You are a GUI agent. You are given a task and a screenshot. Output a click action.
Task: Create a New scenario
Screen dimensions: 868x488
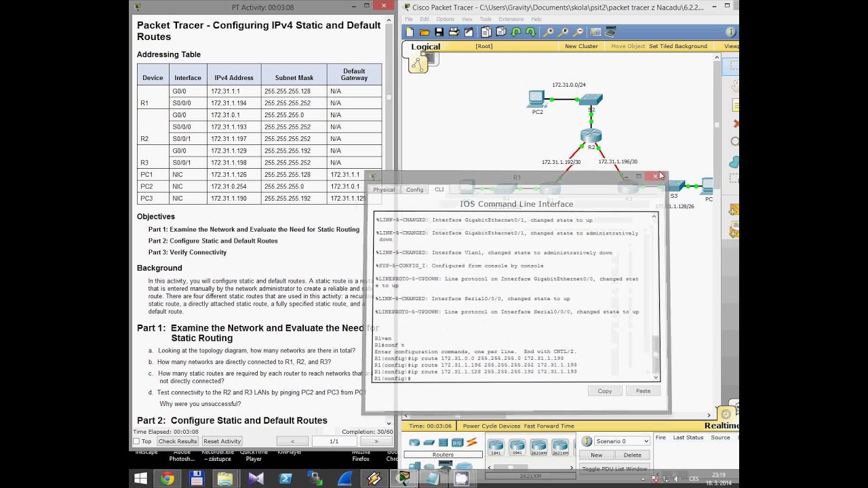(596, 455)
